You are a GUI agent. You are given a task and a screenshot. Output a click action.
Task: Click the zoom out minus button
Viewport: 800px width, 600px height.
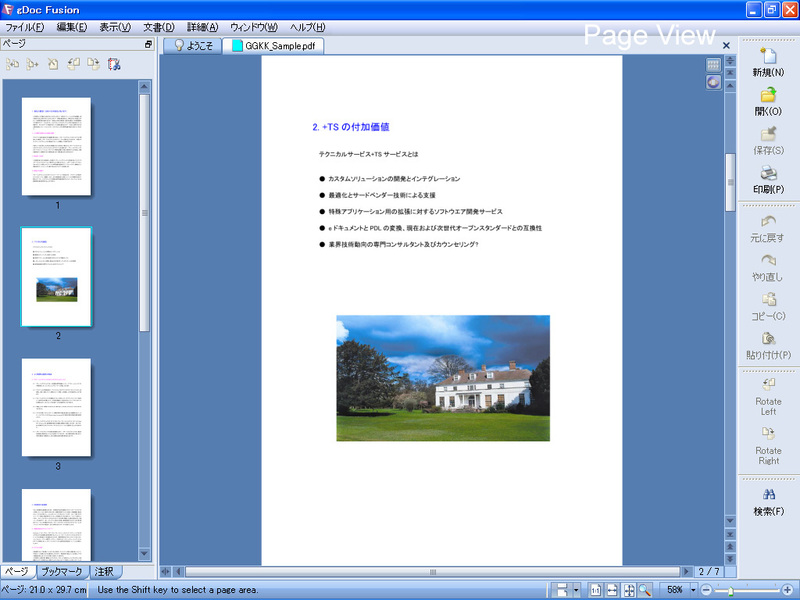coord(706,590)
